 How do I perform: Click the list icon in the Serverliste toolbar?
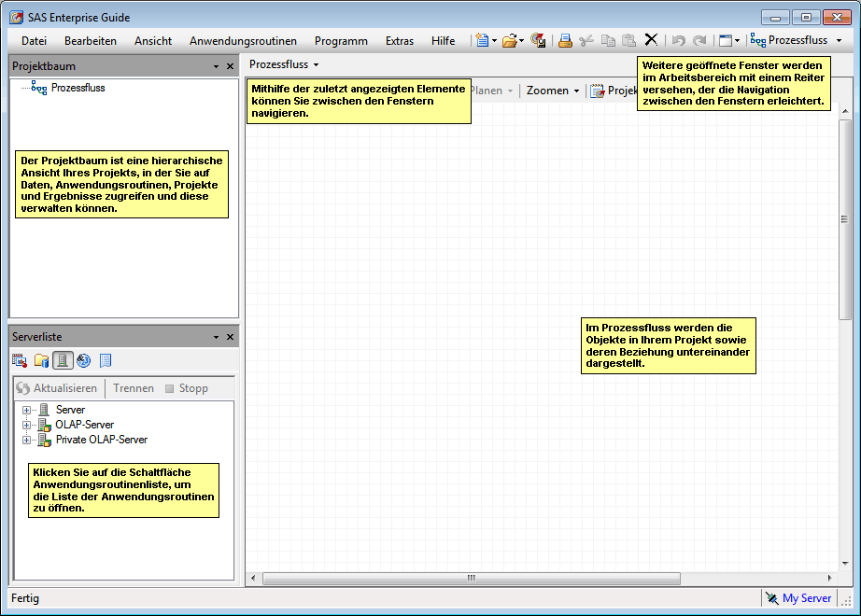pyautogui.click(x=106, y=361)
